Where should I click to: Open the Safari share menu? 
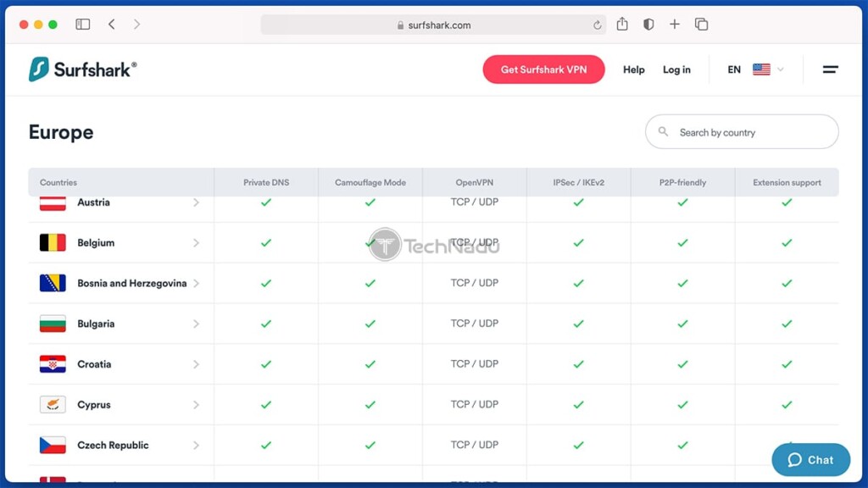coord(622,24)
